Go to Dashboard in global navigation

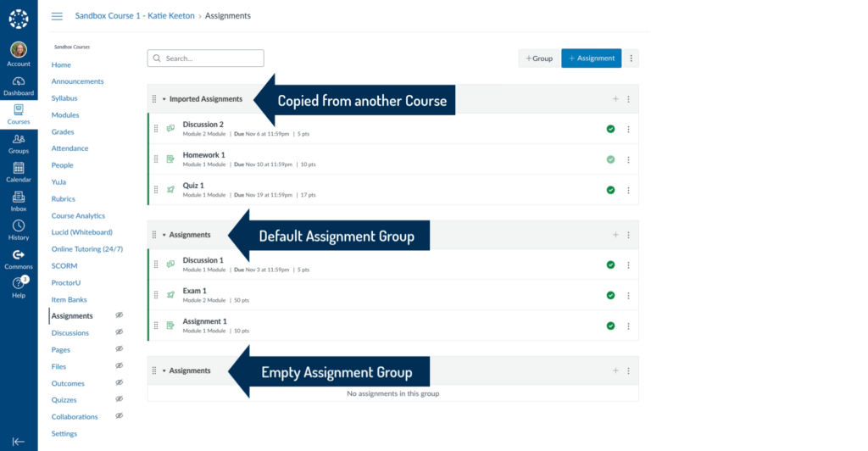(x=19, y=86)
